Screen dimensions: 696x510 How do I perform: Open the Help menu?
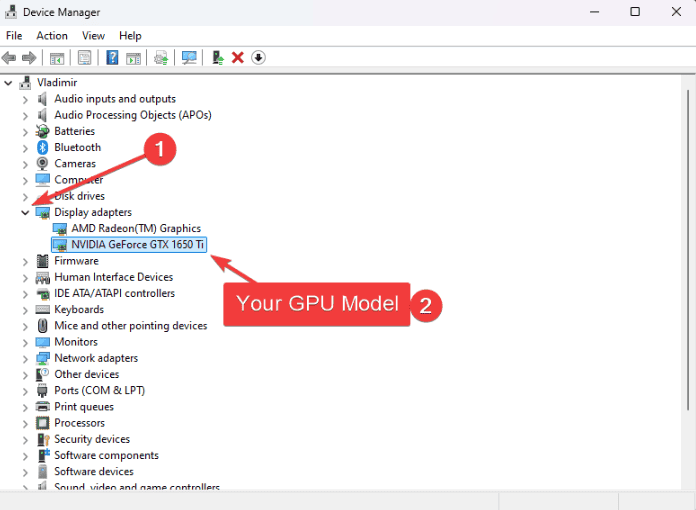130,36
